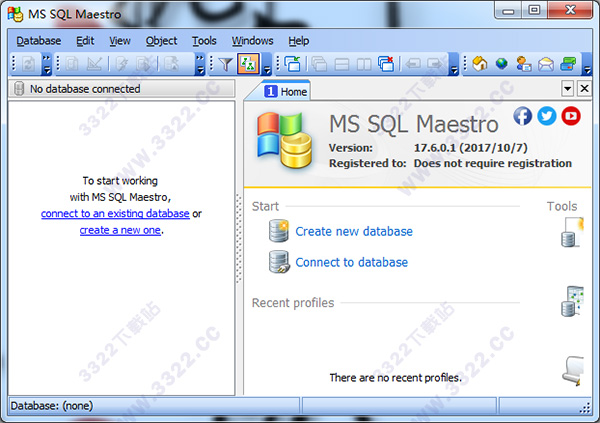Select the Home tab
The image size is (600, 423).
coord(285,91)
